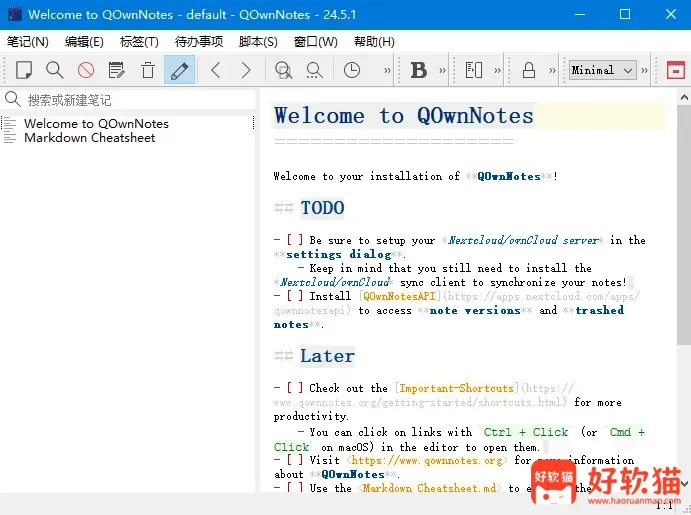Expand overflow chevron after split panel icon
The width and height of the screenshot is (691, 515).
497,70
